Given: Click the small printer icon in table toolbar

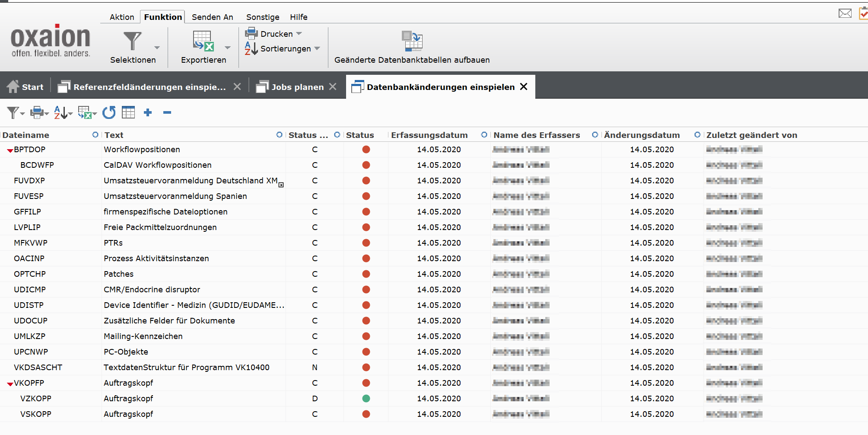Looking at the screenshot, I should 37,113.
